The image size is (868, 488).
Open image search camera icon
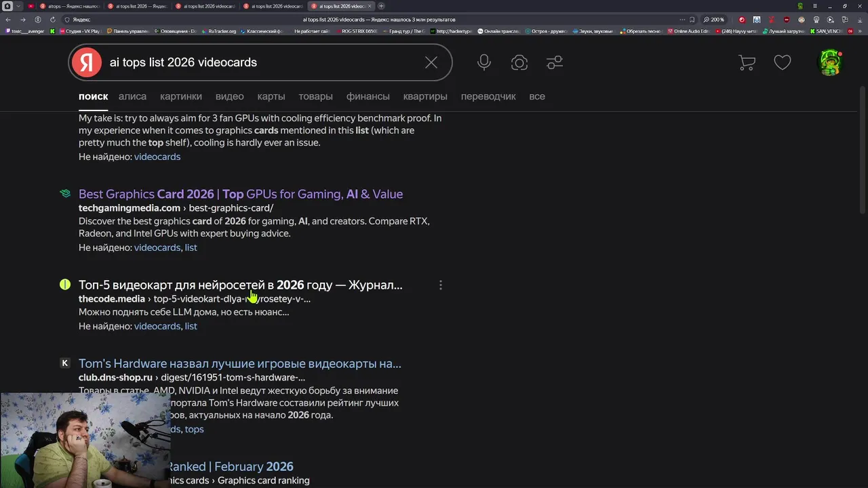point(519,62)
